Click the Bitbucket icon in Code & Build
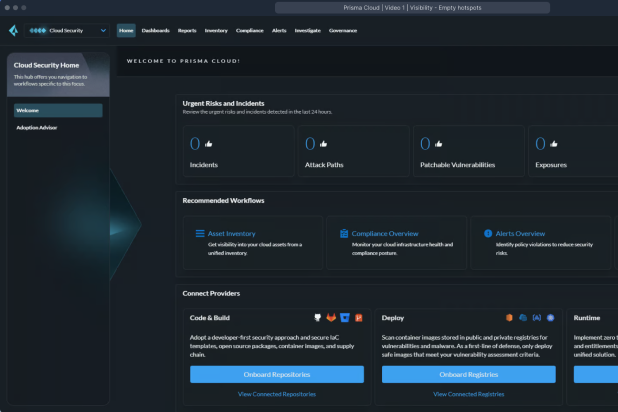 pos(345,318)
